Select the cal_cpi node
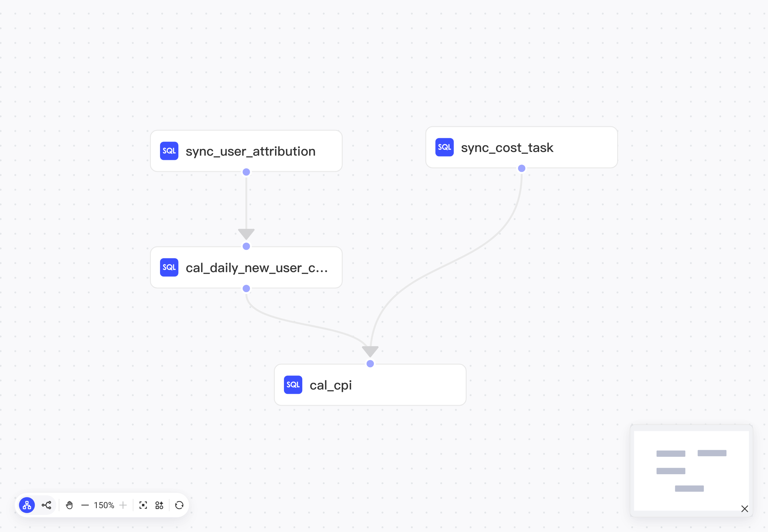This screenshot has height=532, width=768. [x=370, y=385]
